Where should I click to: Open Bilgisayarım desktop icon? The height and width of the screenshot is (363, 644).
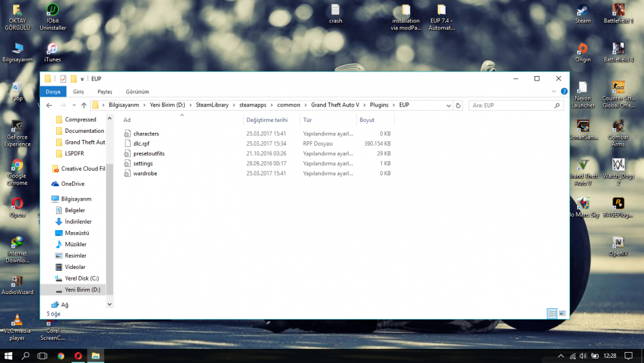(x=17, y=52)
